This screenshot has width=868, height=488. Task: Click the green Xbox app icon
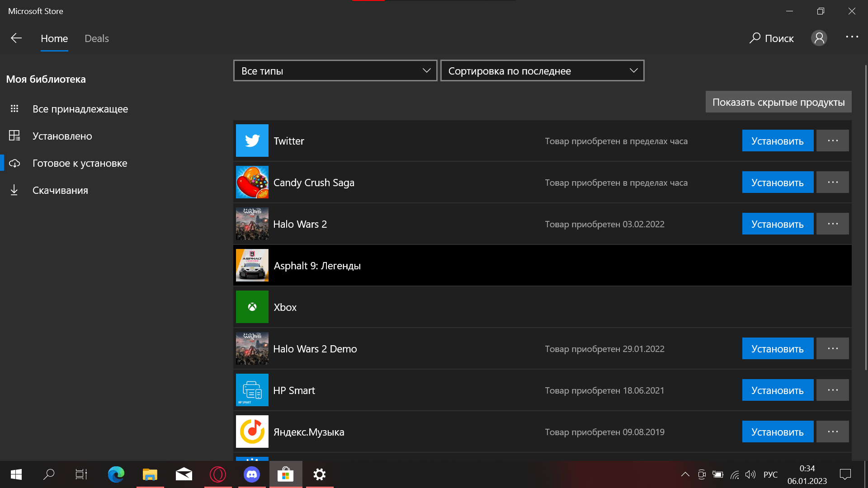[252, 307]
